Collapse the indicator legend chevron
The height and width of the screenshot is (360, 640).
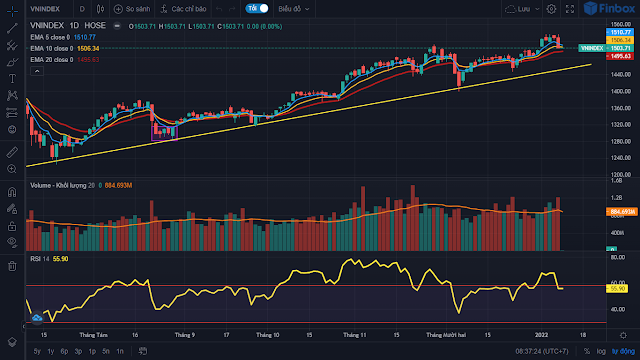tap(37, 71)
